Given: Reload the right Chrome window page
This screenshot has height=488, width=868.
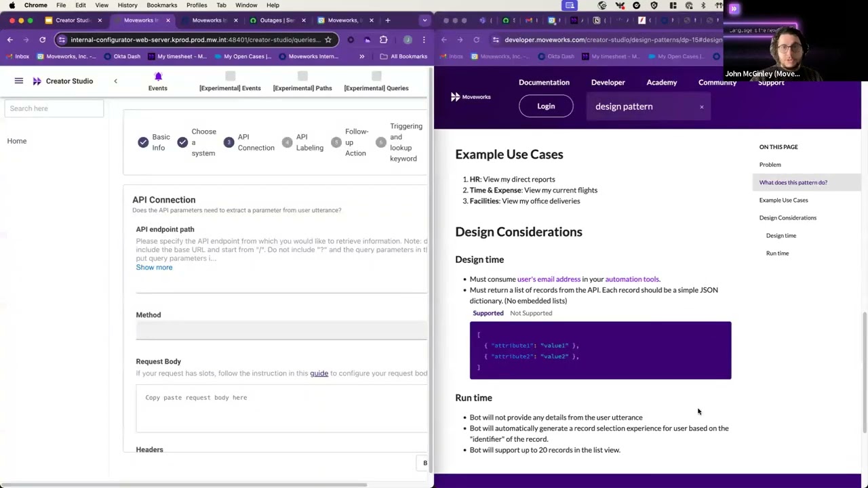Looking at the screenshot, I should (476, 39).
